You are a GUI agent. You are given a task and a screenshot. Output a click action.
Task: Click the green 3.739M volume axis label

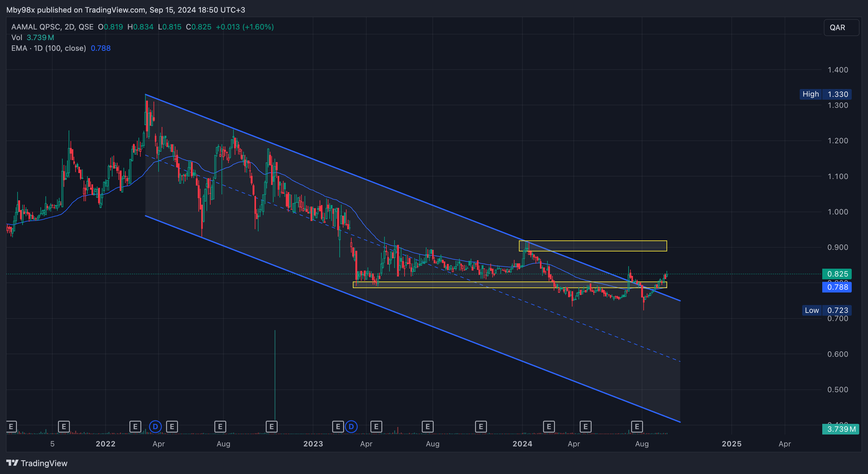pos(841,429)
